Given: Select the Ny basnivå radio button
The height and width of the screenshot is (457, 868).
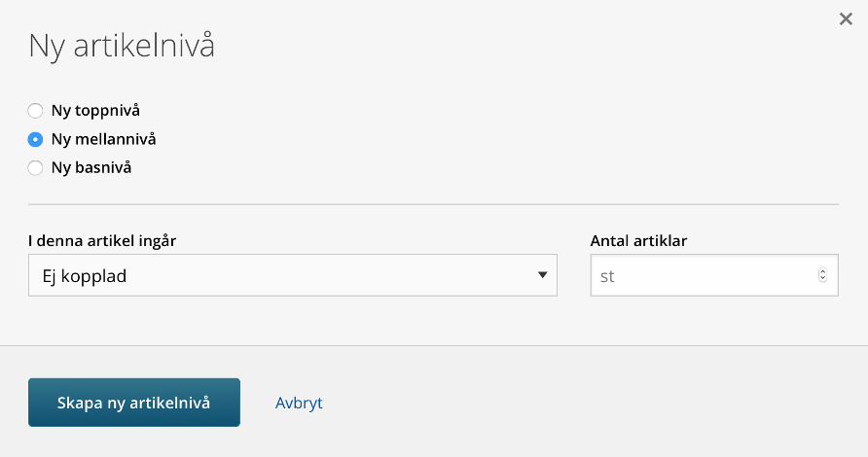Looking at the screenshot, I should pyautogui.click(x=35, y=167).
